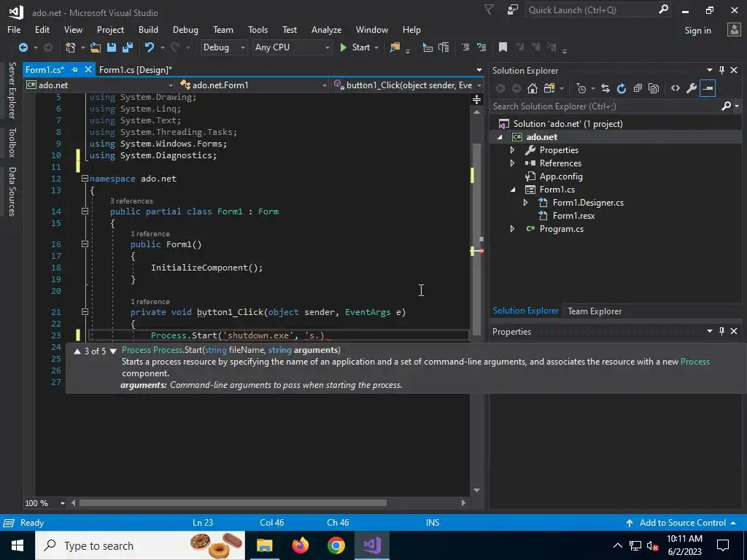Open the File menu
This screenshot has height=560, width=747.
pyautogui.click(x=14, y=29)
